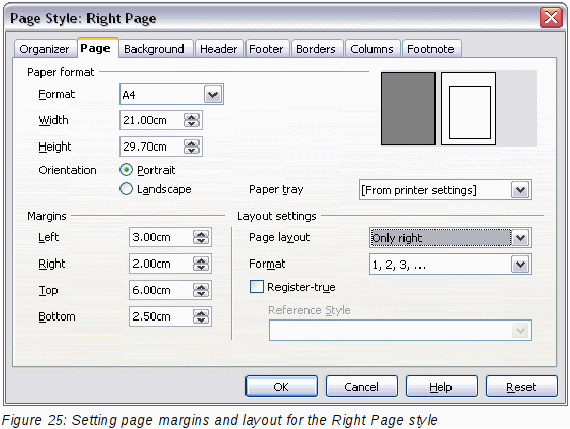570x429 pixels.
Task: Click the Reset button
Action: [521, 386]
